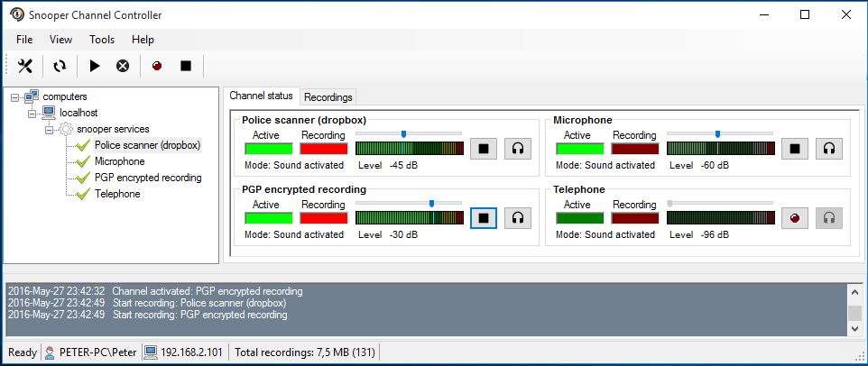The image size is (868, 366).
Task: Click the Snooper app icon in title bar
Action: (17, 14)
